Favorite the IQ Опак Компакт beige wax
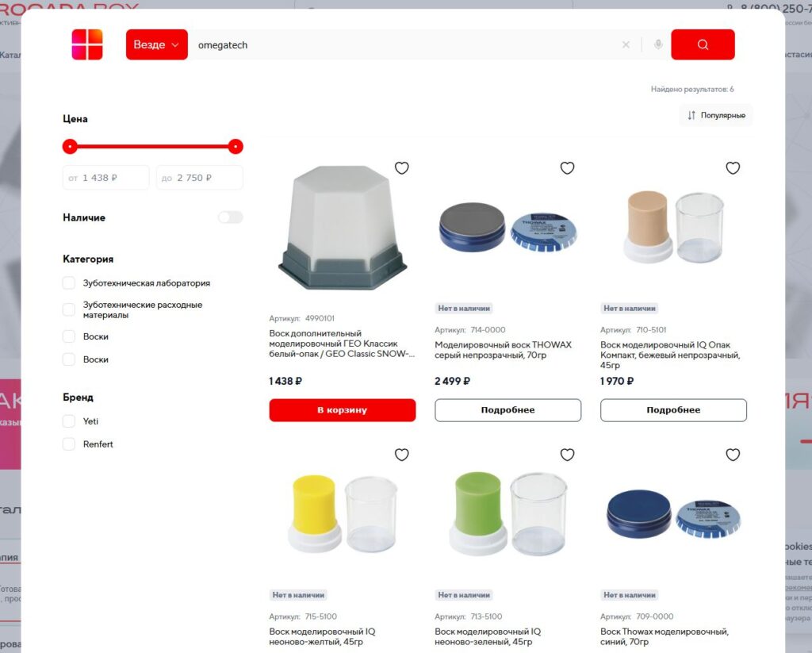Image resolution: width=812 pixels, height=653 pixels. click(x=733, y=168)
